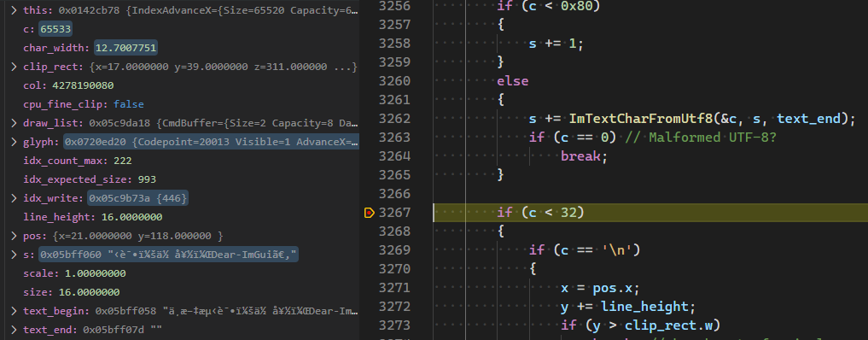Click line number 3256 in gutter

coord(394,6)
